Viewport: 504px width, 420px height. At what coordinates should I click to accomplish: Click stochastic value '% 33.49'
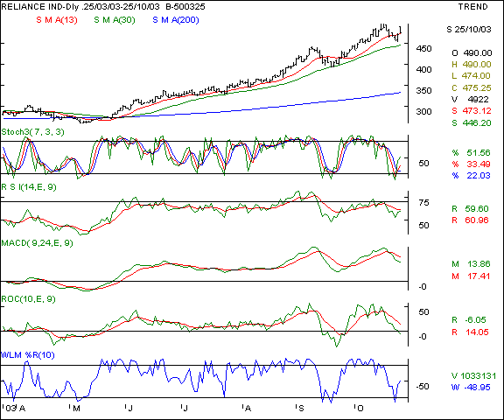click(471, 164)
